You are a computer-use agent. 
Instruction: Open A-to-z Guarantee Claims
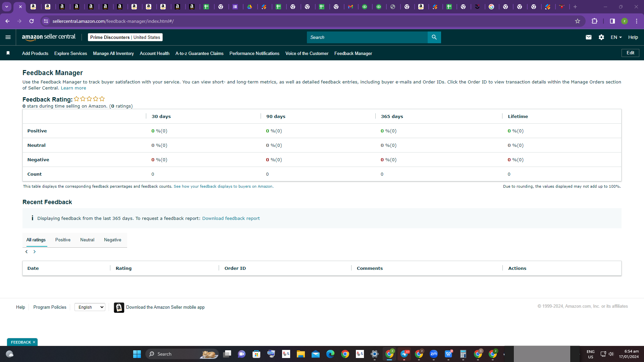199,53
